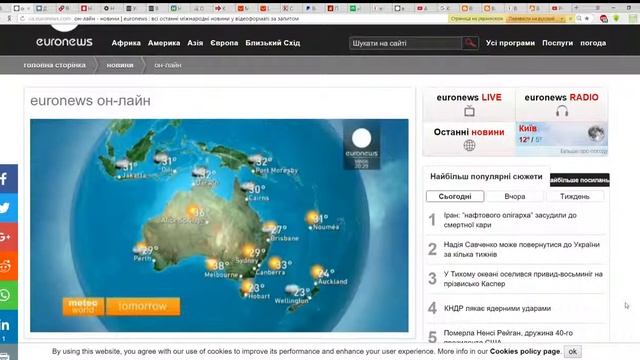The image size is (640, 360).
Task: Go to the погода page
Action: tap(593, 43)
